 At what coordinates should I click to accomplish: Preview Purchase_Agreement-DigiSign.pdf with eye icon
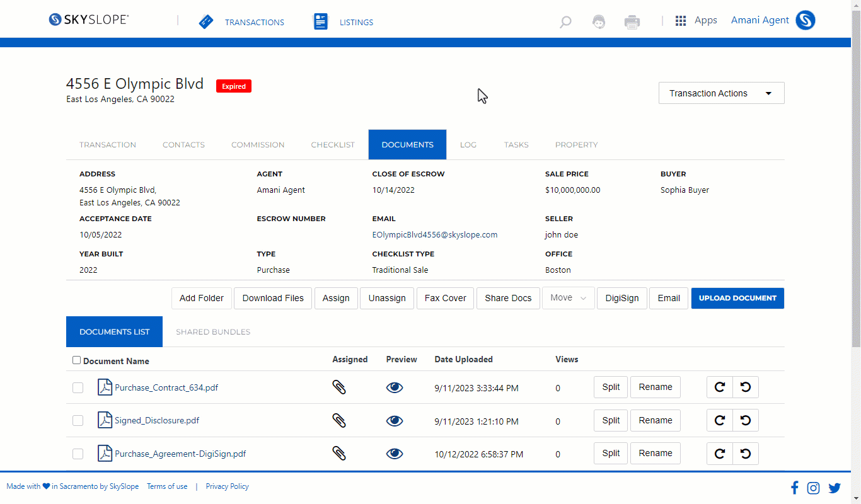[395, 453]
